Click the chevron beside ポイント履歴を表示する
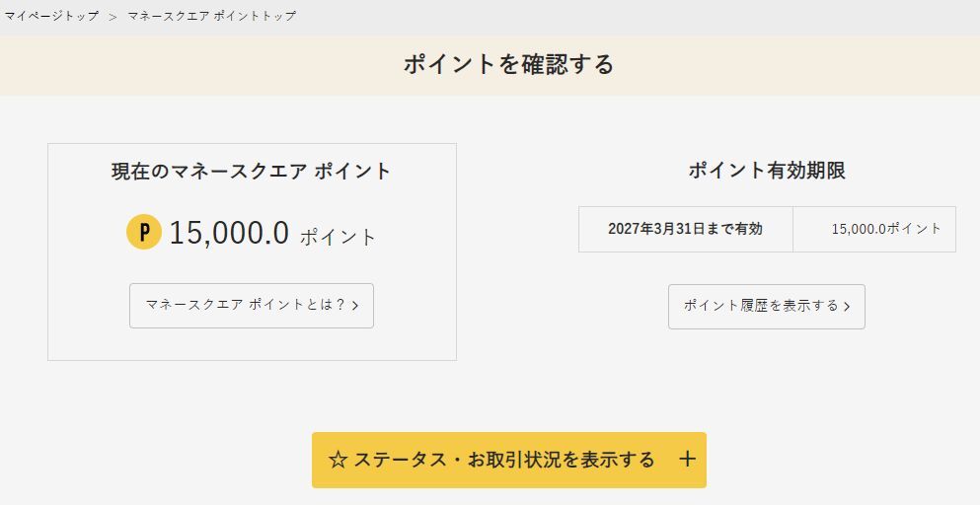 pyautogui.click(x=847, y=307)
